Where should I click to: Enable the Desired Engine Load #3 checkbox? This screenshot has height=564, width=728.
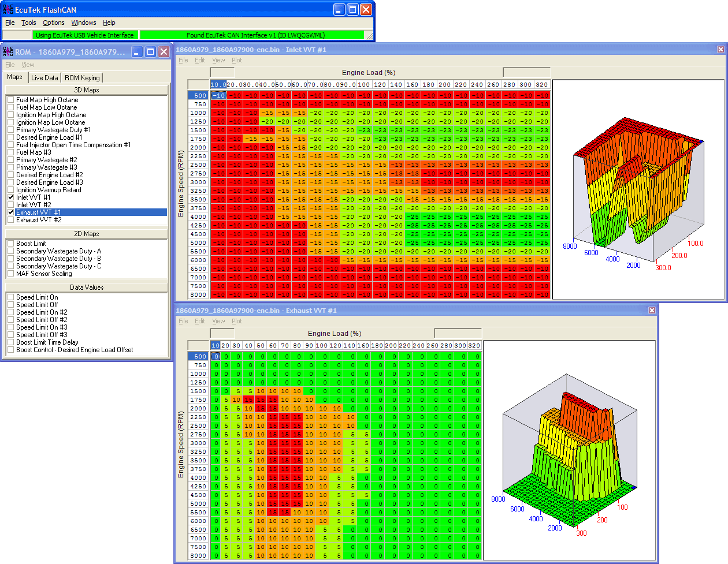(x=11, y=182)
